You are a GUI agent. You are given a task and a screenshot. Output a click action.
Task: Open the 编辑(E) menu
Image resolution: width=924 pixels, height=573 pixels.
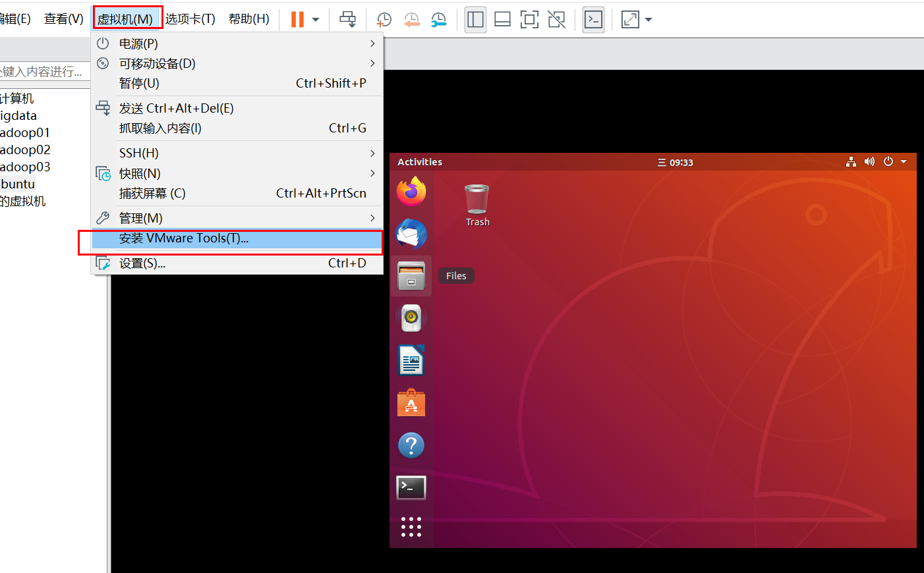[15, 19]
